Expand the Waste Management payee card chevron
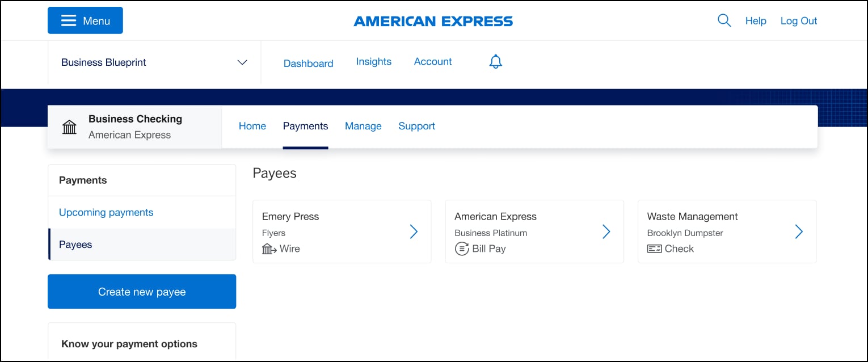Image resolution: width=868 pixels, height=362 pixels. coord(799,231)
